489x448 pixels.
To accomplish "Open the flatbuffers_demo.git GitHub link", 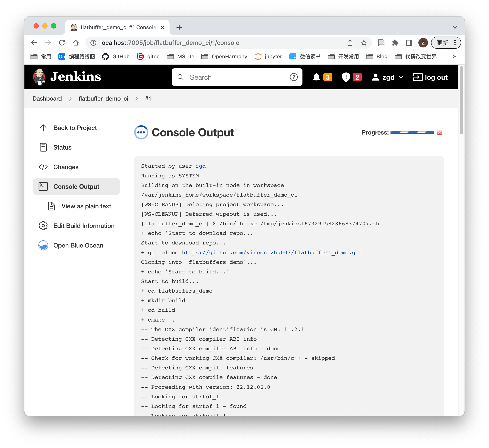I will click(272, 253).
